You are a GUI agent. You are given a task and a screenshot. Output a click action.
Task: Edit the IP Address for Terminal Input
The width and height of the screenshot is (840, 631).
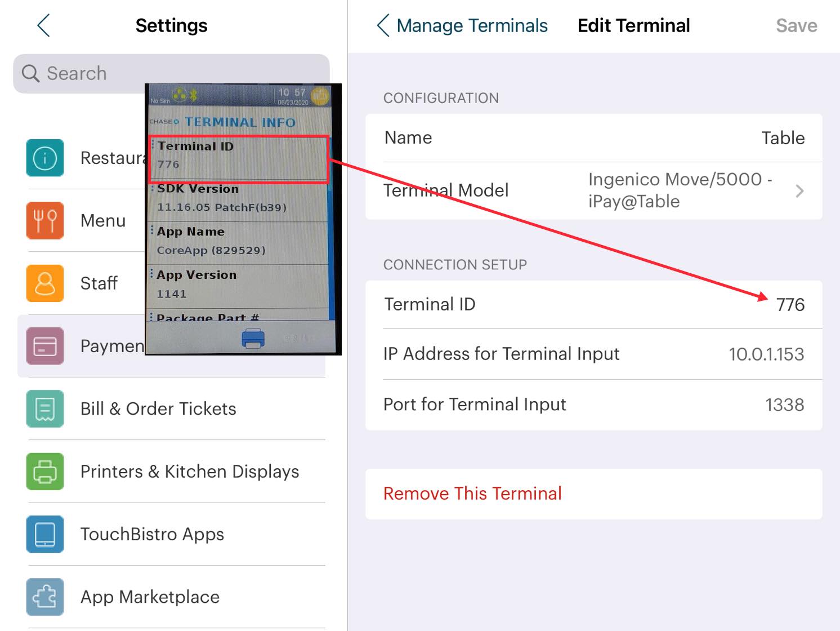point(766,354)
